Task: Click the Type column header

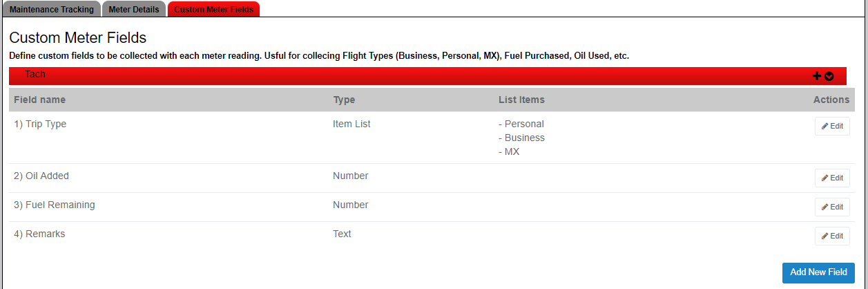Action: click(x=344, y=100)
